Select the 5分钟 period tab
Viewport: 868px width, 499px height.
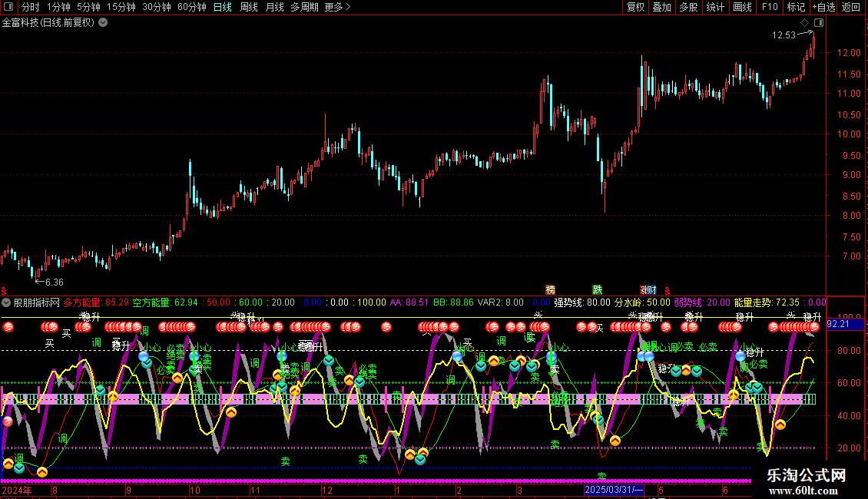[88, 7]
